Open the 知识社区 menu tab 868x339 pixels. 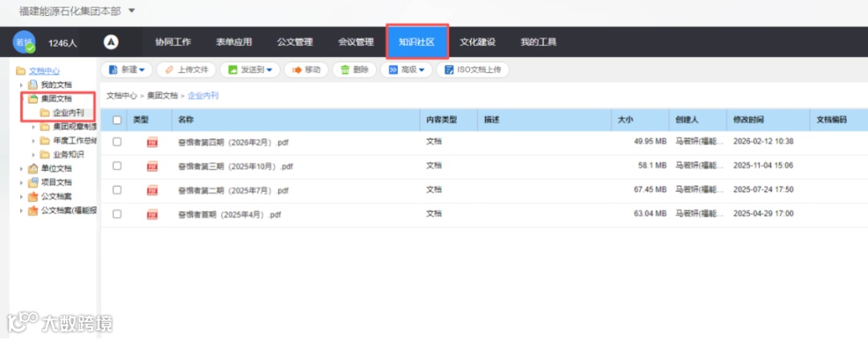[x=417, y=42]
